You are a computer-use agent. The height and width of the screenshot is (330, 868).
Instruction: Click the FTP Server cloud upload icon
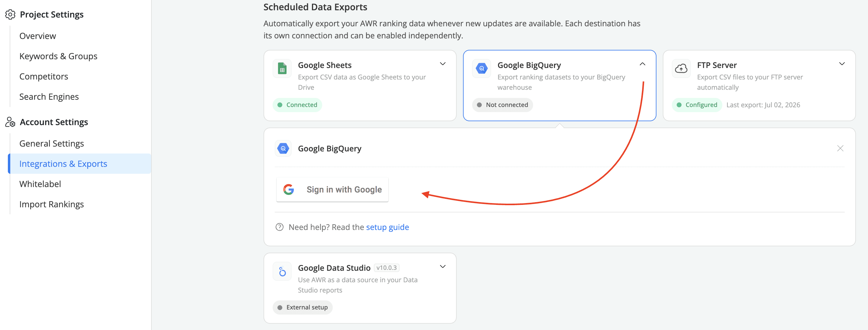(681, 68)
